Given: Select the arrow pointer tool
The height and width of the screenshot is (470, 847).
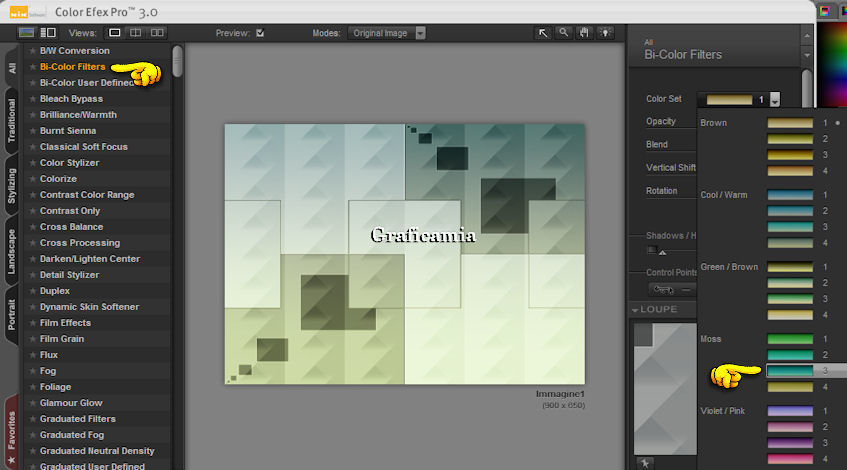Looking at the screenshot, I should 543,33.
